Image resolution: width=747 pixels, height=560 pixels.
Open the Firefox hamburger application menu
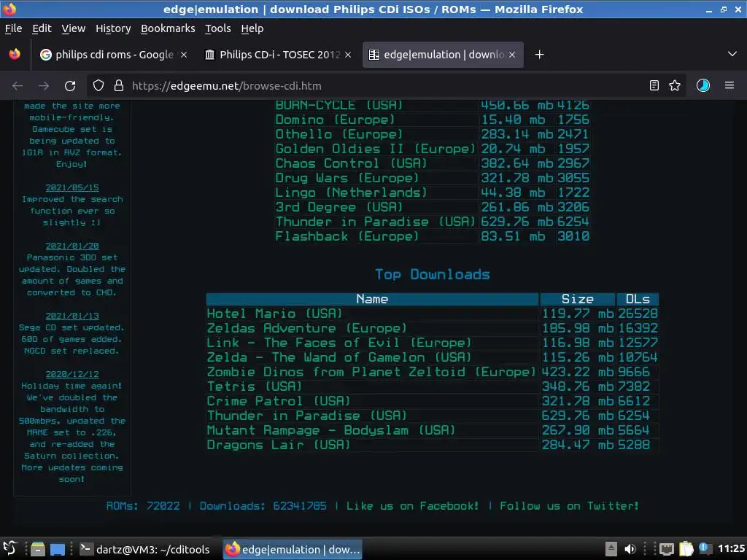pos(729,86)
